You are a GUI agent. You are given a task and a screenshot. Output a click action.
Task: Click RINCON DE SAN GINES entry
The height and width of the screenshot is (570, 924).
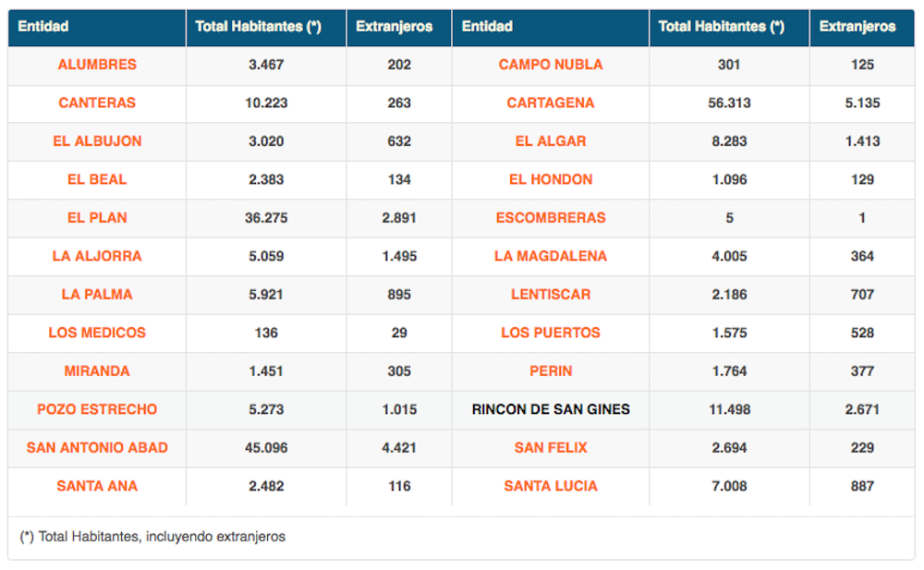click(551, 409)
